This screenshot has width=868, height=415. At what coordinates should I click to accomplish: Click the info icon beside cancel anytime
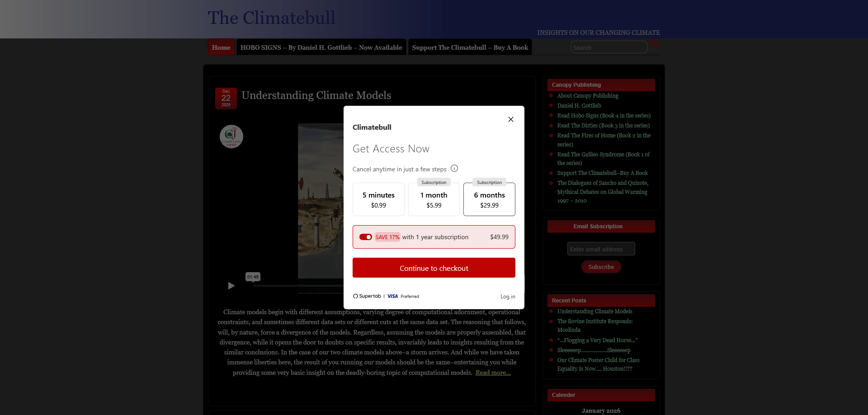(x=454, y=168)
